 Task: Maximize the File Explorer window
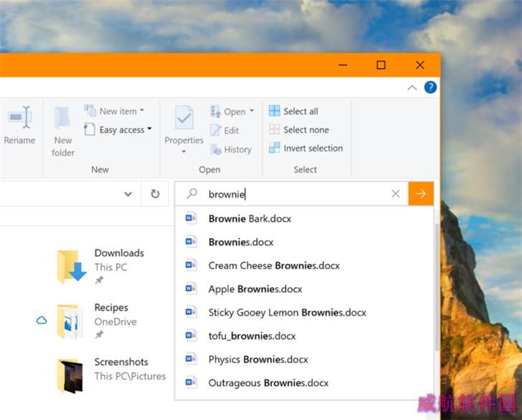point(381,65)
